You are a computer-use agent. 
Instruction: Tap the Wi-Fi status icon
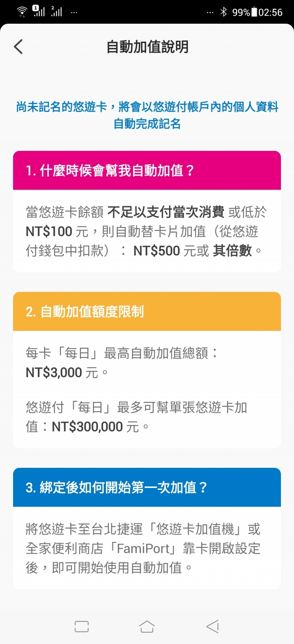[x=22, y=12]
